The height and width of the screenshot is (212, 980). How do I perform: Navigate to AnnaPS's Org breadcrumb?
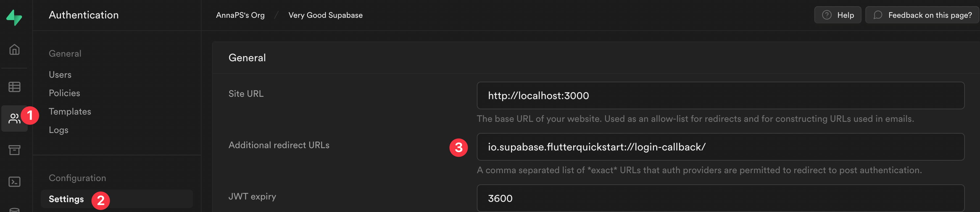240,15
